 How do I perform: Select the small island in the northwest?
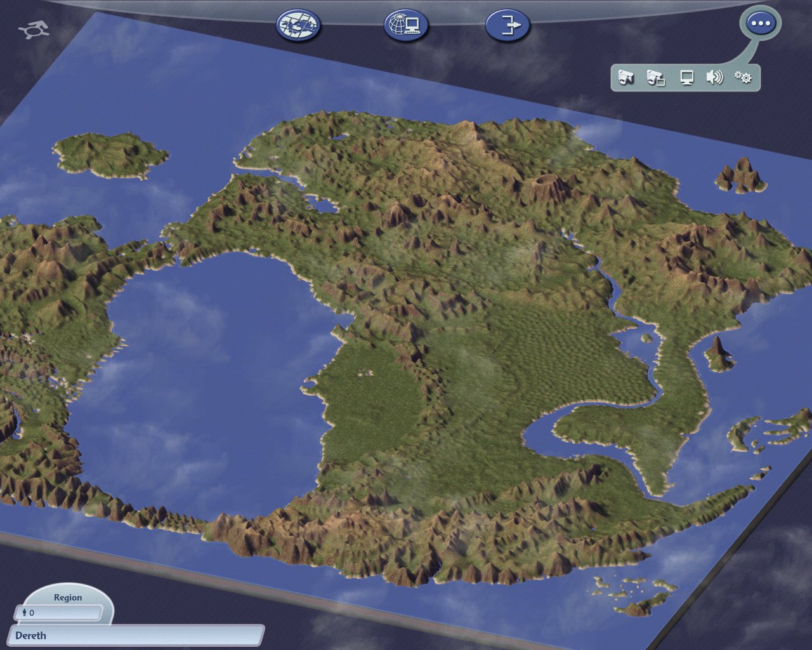tap(109, 154)
